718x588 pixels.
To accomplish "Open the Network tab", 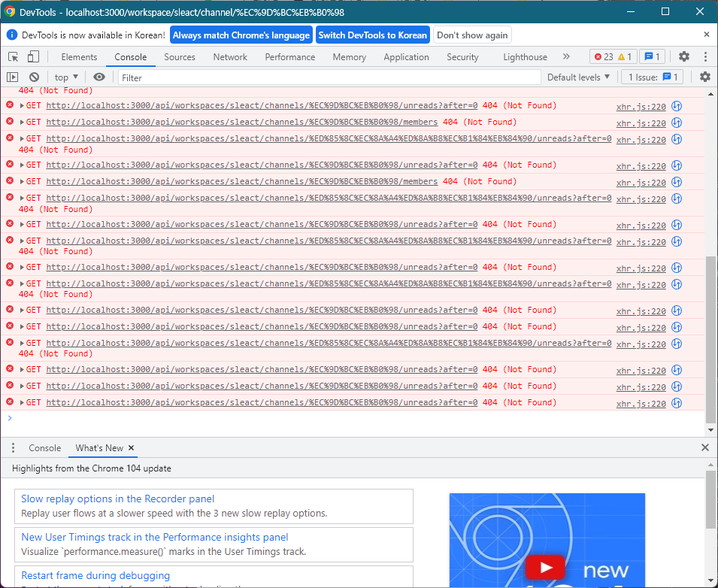I will pyautogui.click(x=230, y=57).
